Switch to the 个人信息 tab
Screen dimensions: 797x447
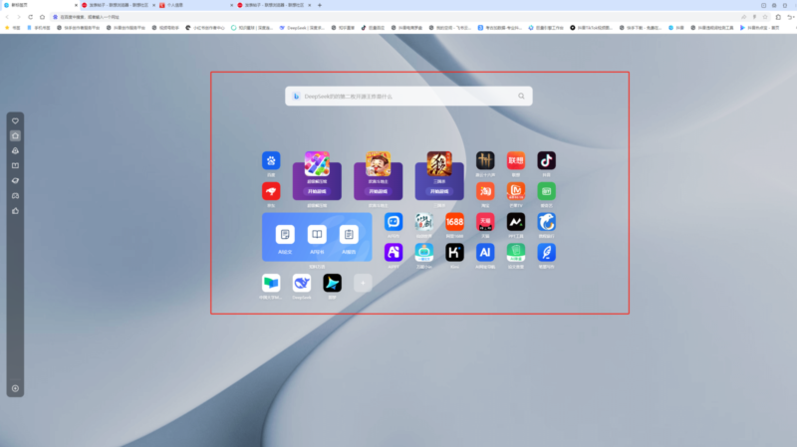(x=196, y=5)
